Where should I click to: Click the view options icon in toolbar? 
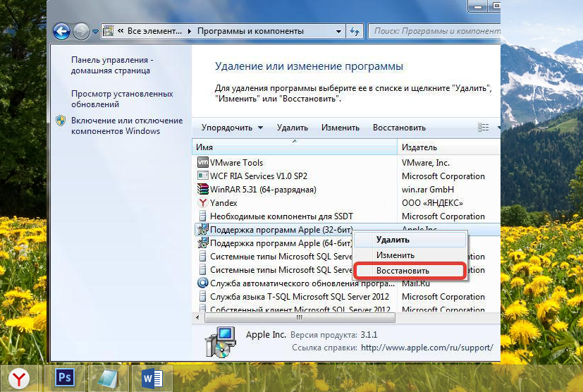[483, 128]
